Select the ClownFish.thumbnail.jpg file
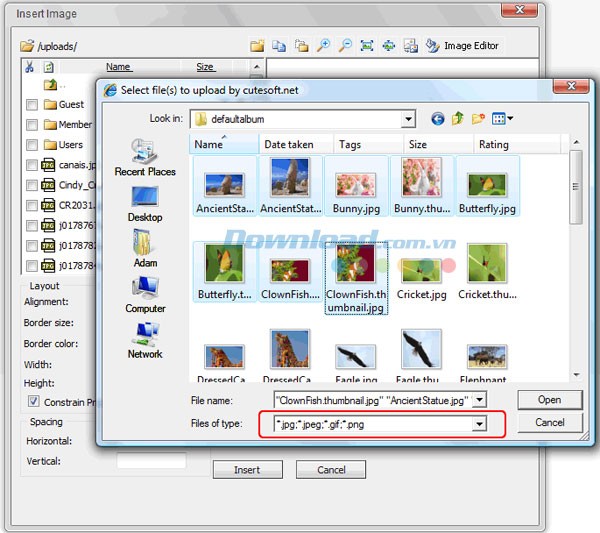600x533 pixels. tap(356, 279)
